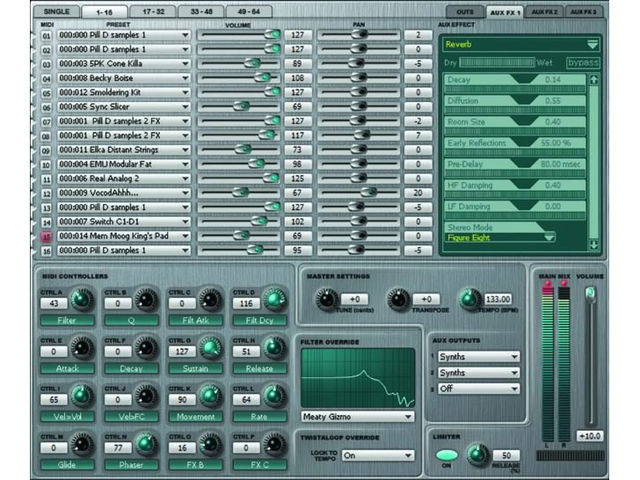Select MIDI channel 16
Image resolution: width=640 pixels, height=480 pixels.
[x=46, y=251]
